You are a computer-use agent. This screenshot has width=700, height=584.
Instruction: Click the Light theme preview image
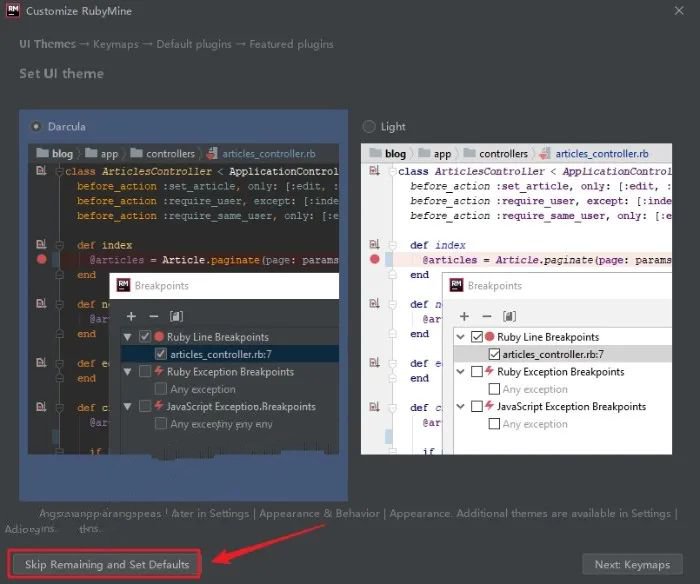point(516,299)
